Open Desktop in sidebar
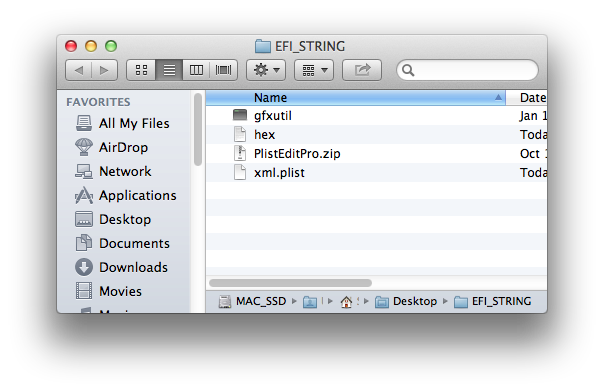Image resolution: width=604 pixels, height=392 pixels. (x=125, y=219)
